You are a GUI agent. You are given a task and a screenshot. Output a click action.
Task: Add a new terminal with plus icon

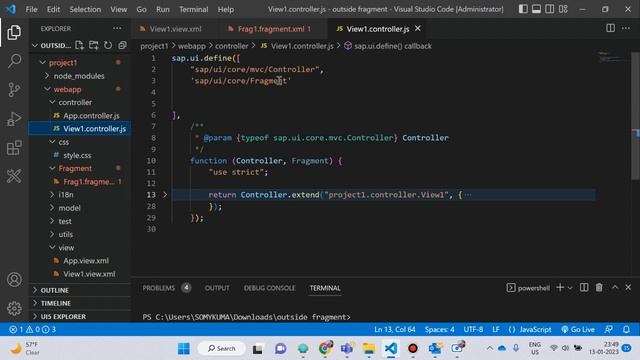click(x=560, y=288)
